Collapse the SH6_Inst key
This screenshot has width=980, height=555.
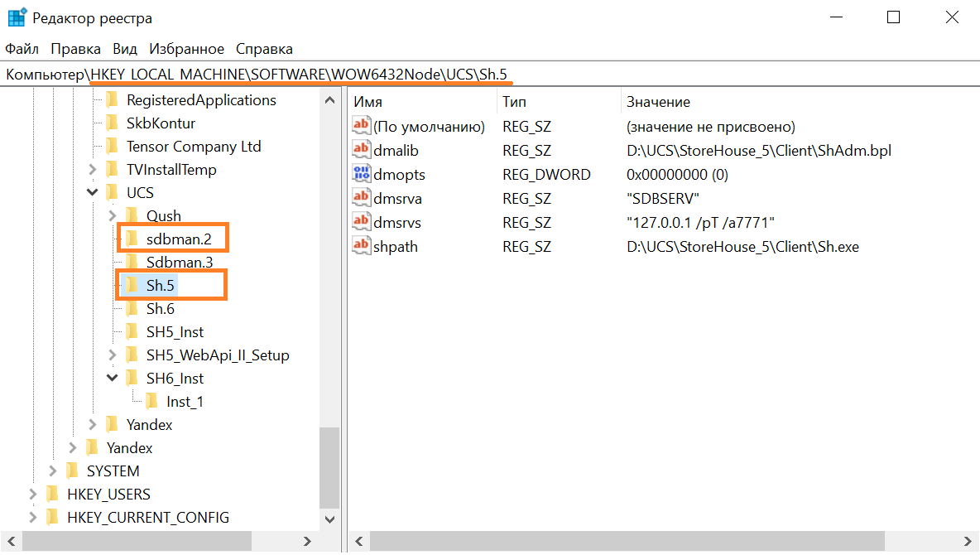tap(113, 379)
